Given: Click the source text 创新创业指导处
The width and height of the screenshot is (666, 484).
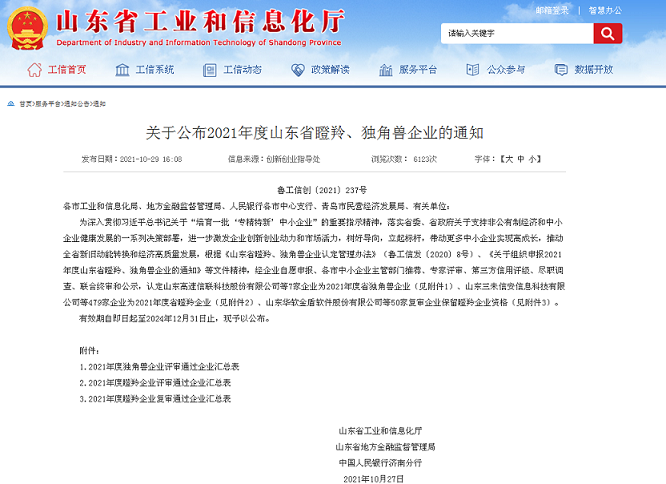Looking at the screenshot, I should [x=293, y=159].
